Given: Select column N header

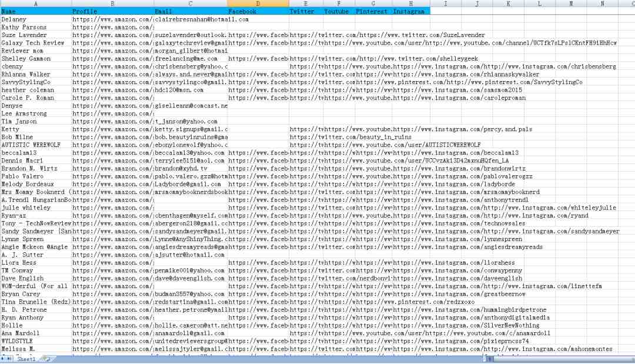Looking at the screenshot, I should (x=602, y=4).
